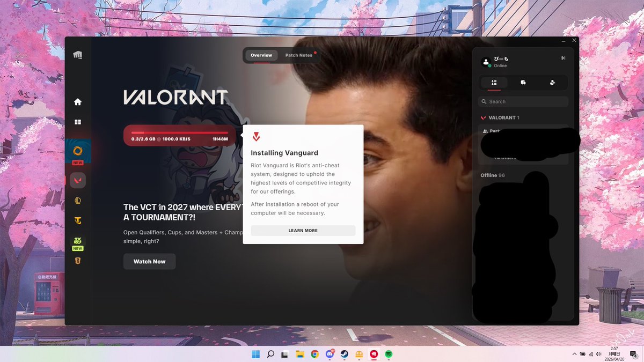Open taskbar Search icon
644x362 pixels.
click(x=270, y=354)
